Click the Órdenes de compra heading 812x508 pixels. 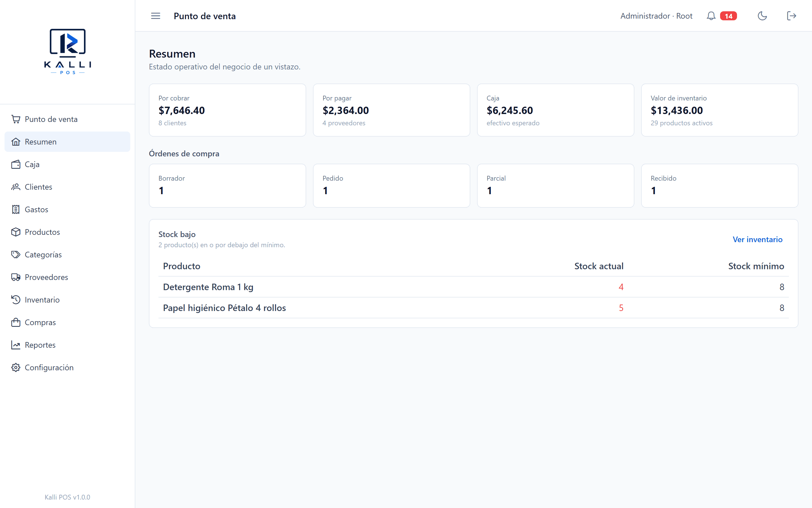(x=184, y=154)
